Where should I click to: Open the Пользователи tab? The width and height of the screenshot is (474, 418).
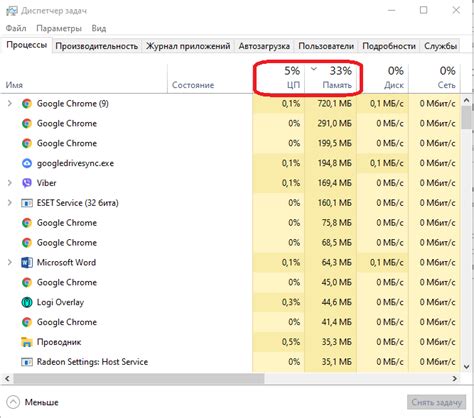coord(326,46)
